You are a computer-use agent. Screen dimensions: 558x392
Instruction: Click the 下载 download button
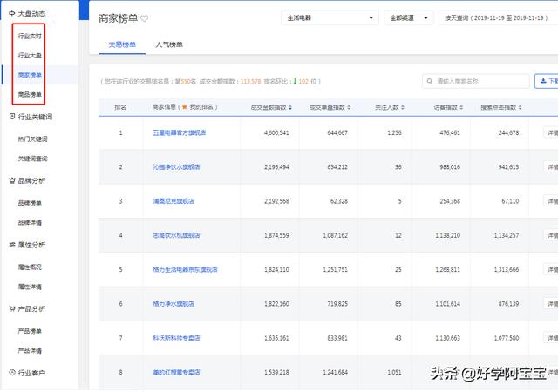click(547, 81)
